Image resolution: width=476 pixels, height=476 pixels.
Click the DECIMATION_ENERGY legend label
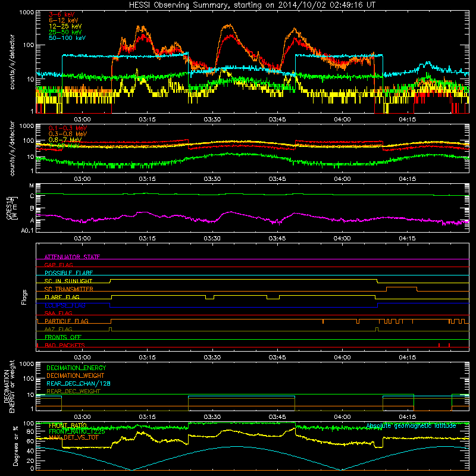76,368
